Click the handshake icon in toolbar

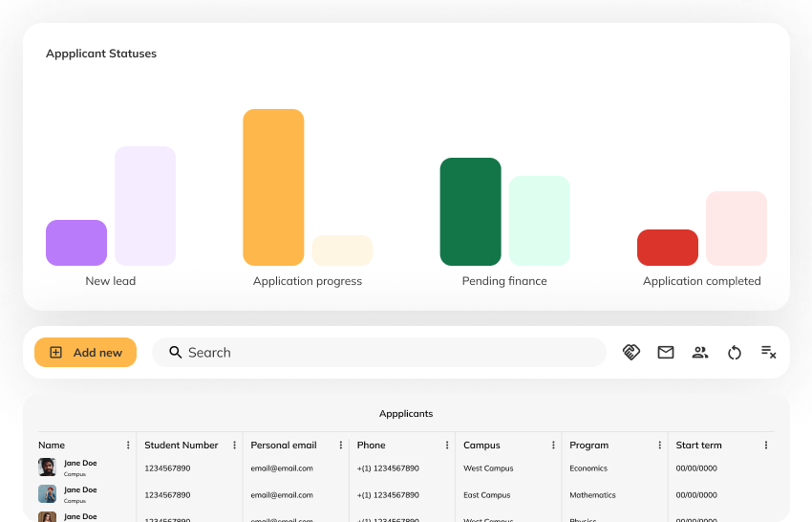pyautogui.click(x=631, y=353)
